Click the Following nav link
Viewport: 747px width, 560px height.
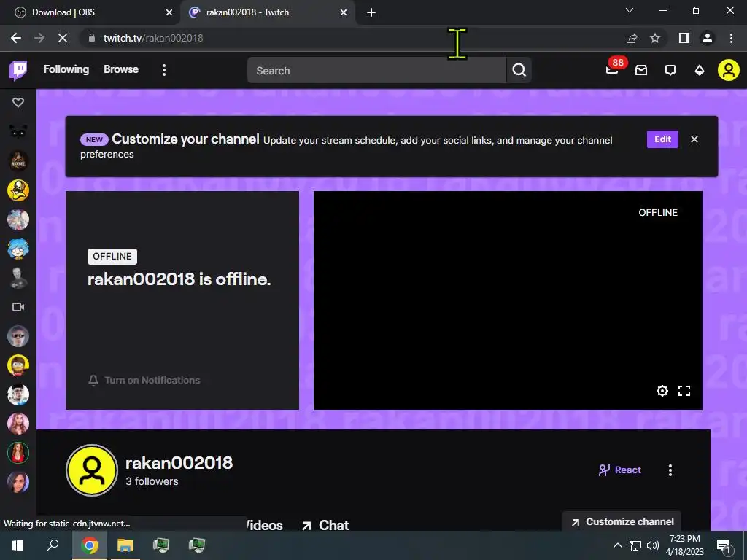(x=66, y=69)
